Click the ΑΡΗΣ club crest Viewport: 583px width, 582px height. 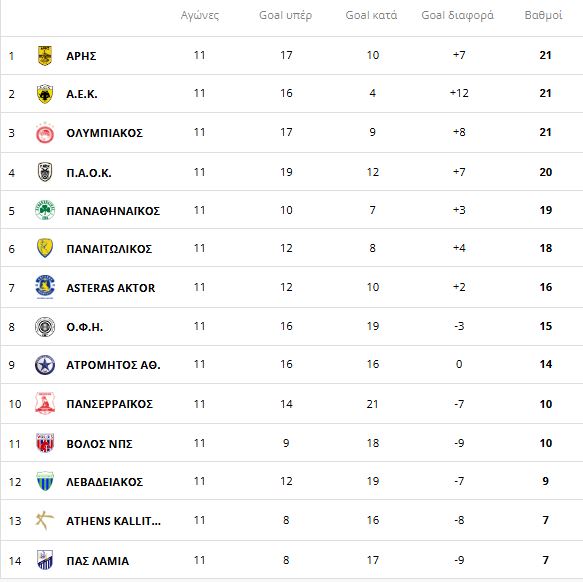coord(45,56)
